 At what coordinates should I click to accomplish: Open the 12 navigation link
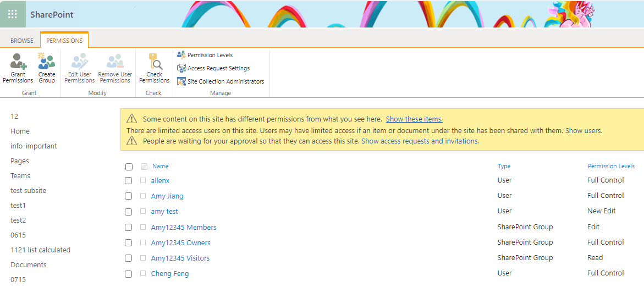pyautogui.click(x=14, y=116)
